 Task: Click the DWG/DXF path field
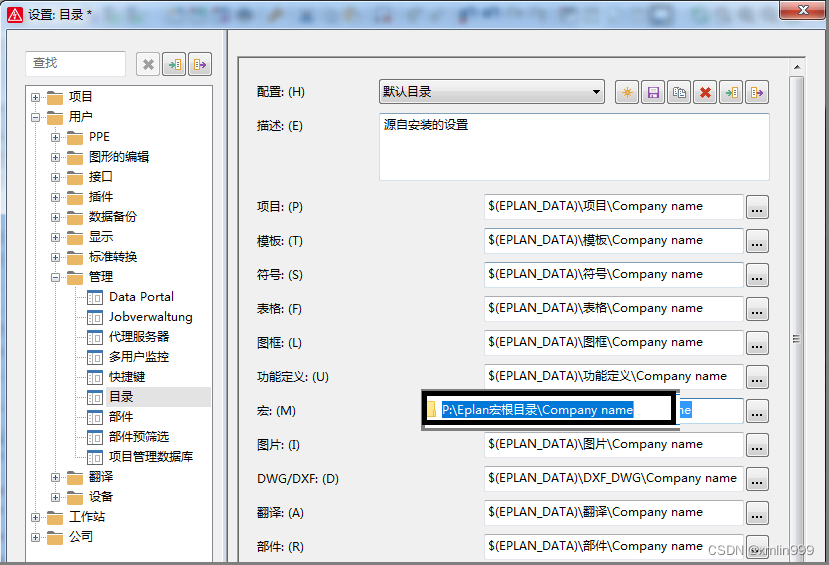614,479
